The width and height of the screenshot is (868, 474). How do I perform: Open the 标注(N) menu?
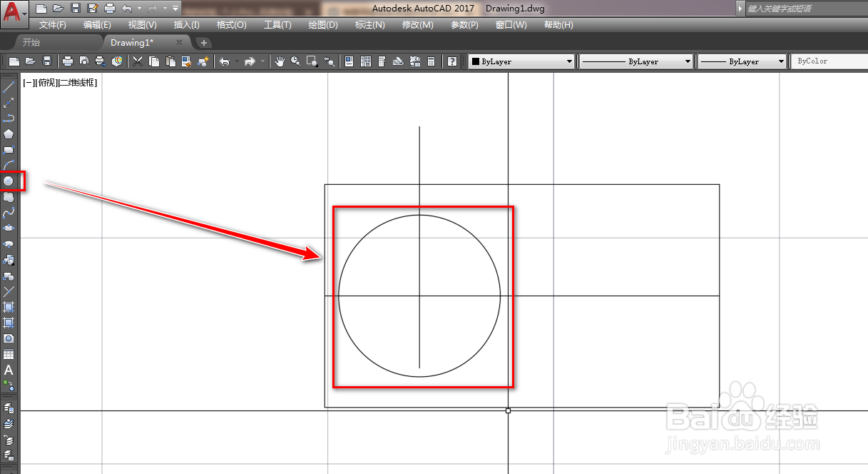[x=370, y=24]
